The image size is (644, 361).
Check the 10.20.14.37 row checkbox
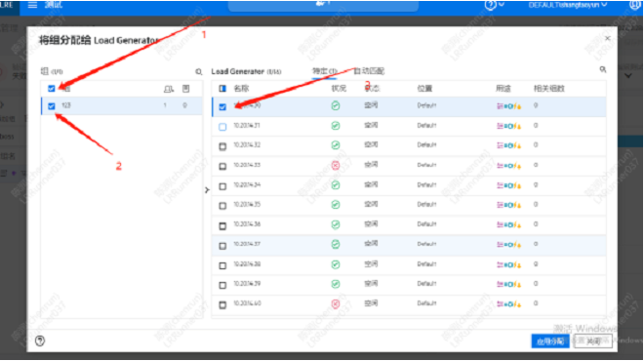(222, 246)
